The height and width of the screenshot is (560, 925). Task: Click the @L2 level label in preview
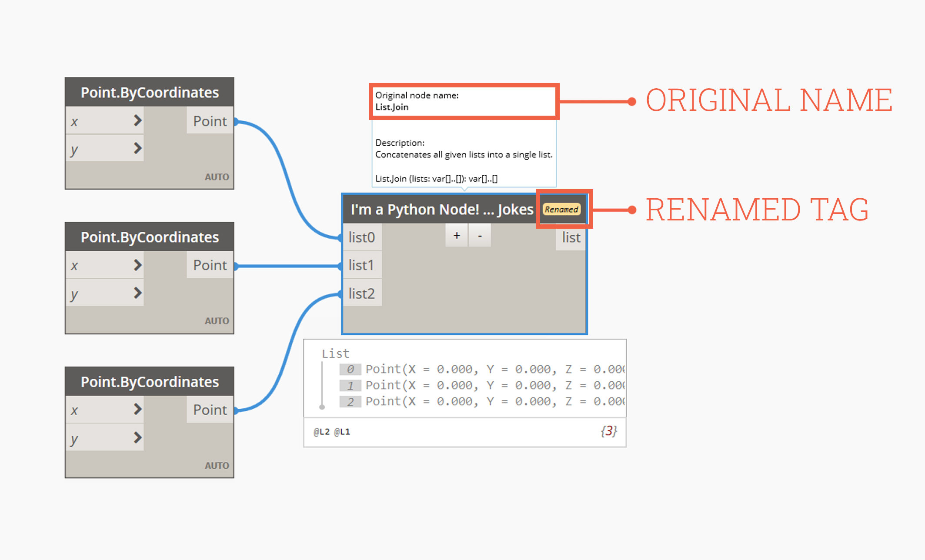[x=321, y=432]
